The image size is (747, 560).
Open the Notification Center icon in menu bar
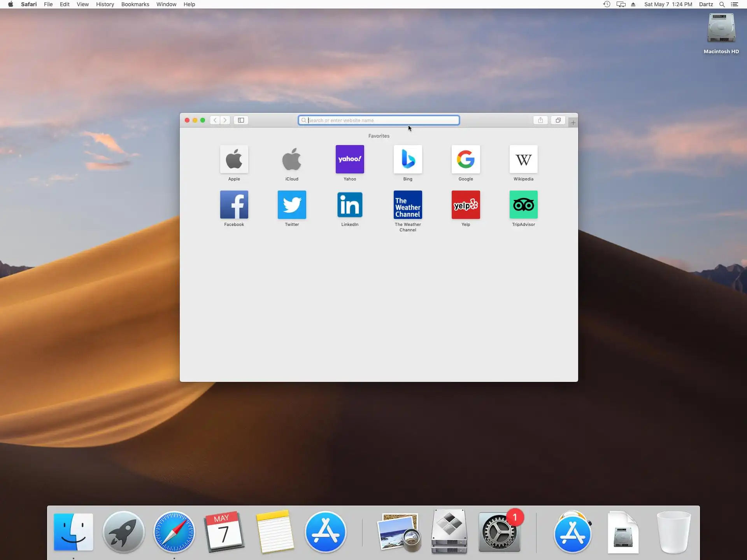(x=735, y=4)
